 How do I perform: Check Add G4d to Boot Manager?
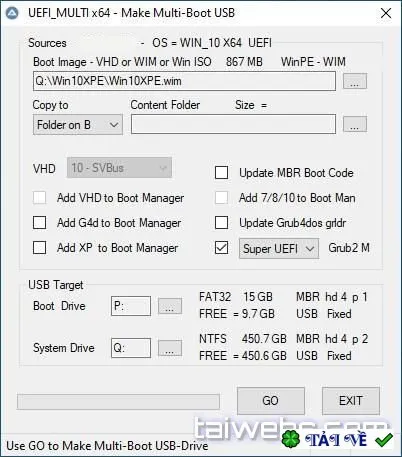[40, 223]
